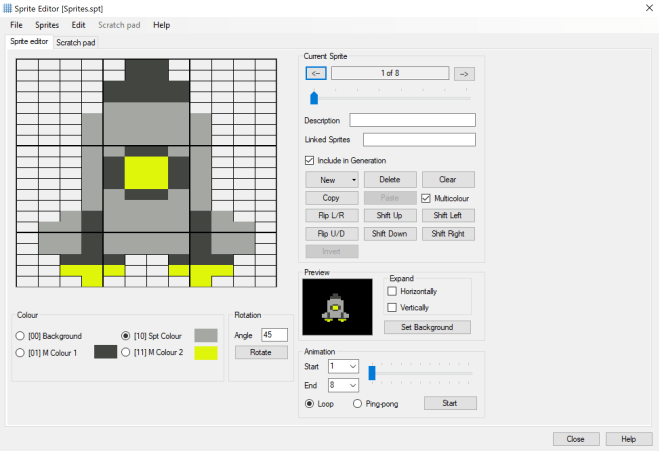Open the New button dropdown arrow

tap(354, 180)
